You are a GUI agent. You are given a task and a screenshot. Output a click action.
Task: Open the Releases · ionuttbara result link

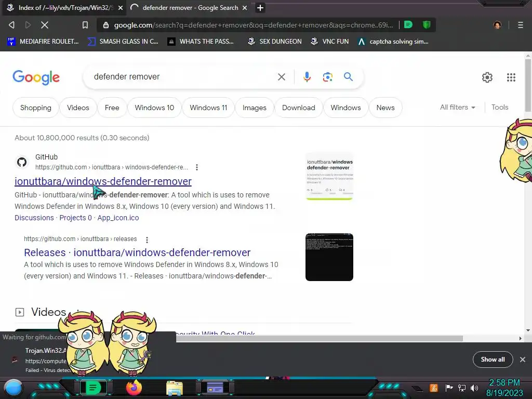(x=137, y=252)
